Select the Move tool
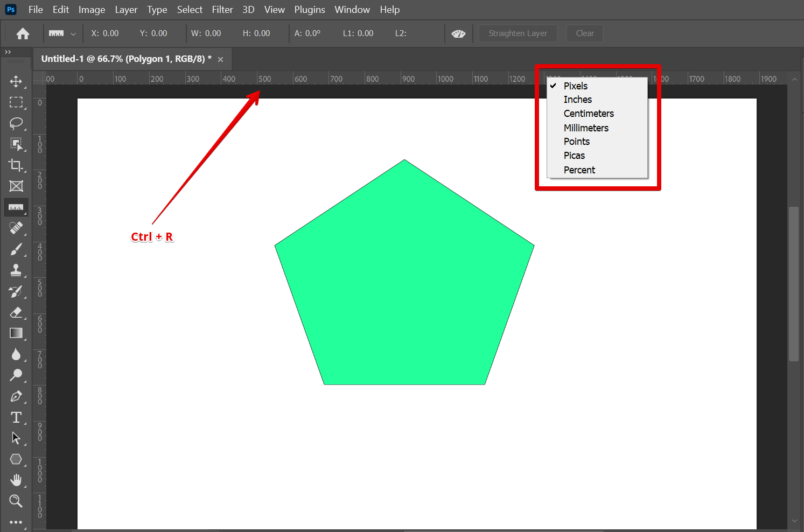The width and height of the screenshot is (804, 532). click(x=16, y=81)
